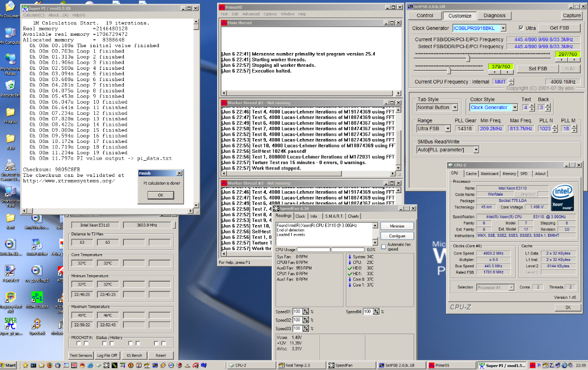Image resolution: width=588 pixels, height=370 pixels.
Task: Open the Start menu
Action: (8, 365)
